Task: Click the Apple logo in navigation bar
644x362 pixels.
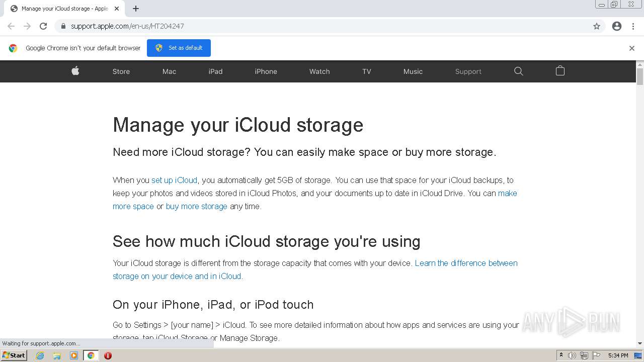Action: (75, 71)
